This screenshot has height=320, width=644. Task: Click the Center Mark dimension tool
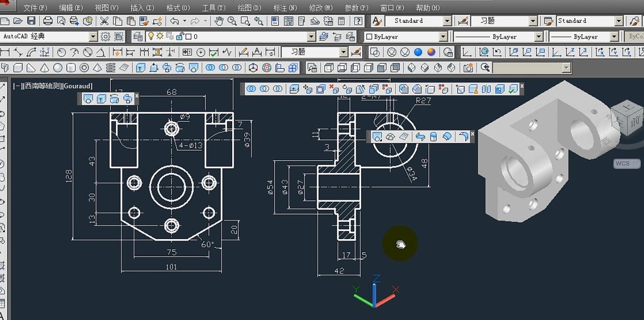click(201, 52)
